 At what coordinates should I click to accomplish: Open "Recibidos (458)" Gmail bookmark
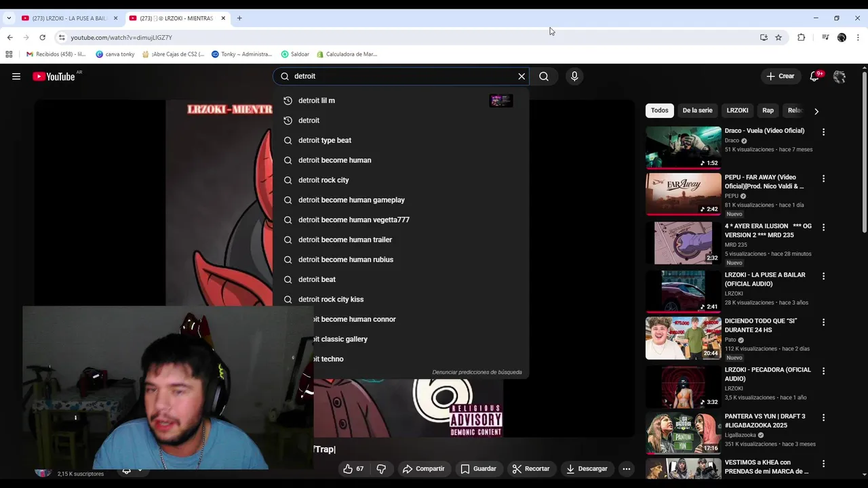click(x=56, y=54)
